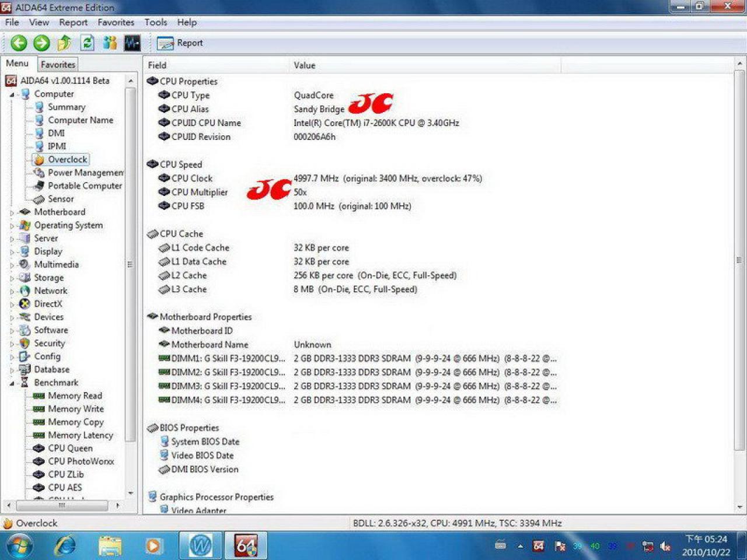Expand the Storage tree node
The width and height of the screenshot is (747, 560).
12,278
